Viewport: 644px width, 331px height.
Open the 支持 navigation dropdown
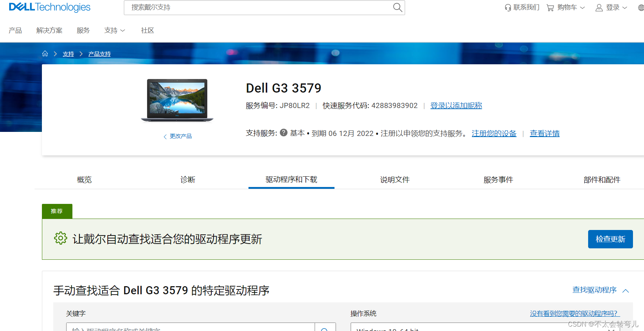115,30
